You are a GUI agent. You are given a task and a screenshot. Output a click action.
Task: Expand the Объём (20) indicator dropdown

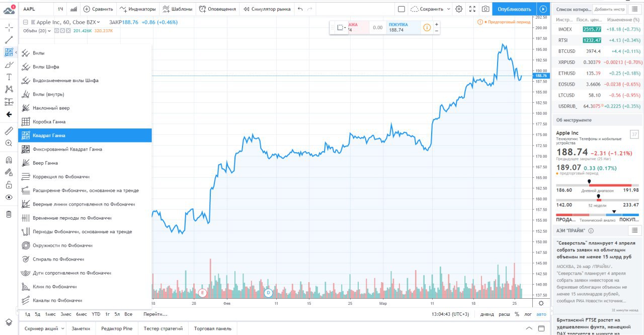point(49,31)
